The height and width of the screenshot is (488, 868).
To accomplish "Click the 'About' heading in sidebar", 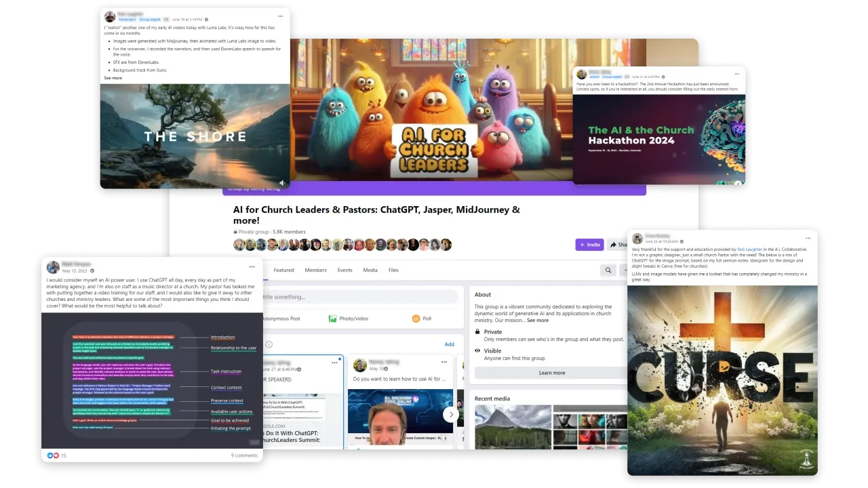I will tap(483, 295).
